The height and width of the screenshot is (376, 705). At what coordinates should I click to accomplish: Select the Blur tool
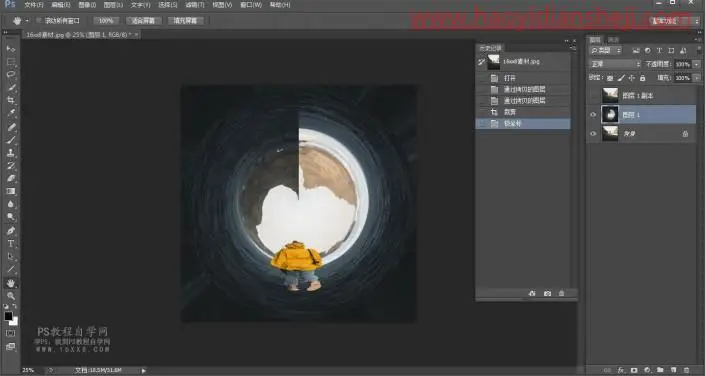(x=11, y=204)
